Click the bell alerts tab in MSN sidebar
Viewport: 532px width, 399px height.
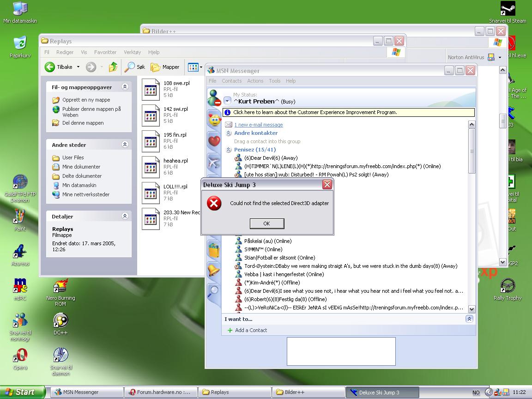[214, 271]
